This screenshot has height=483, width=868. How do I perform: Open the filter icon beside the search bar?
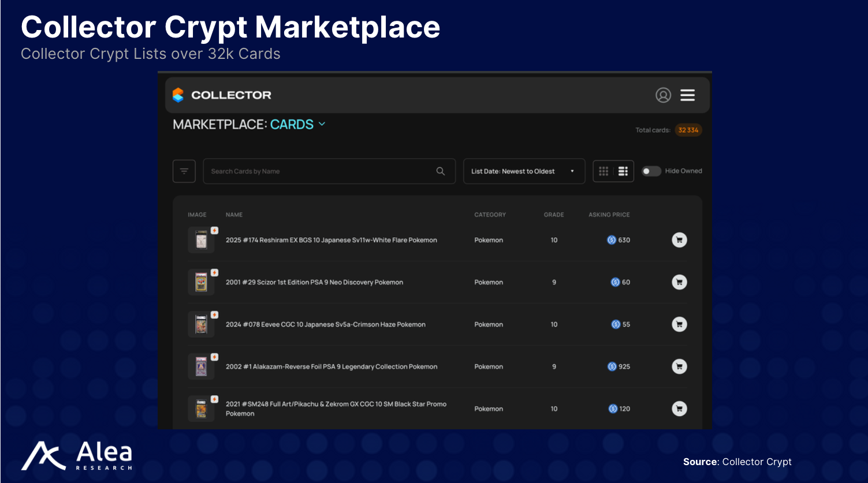pos(184,171)
